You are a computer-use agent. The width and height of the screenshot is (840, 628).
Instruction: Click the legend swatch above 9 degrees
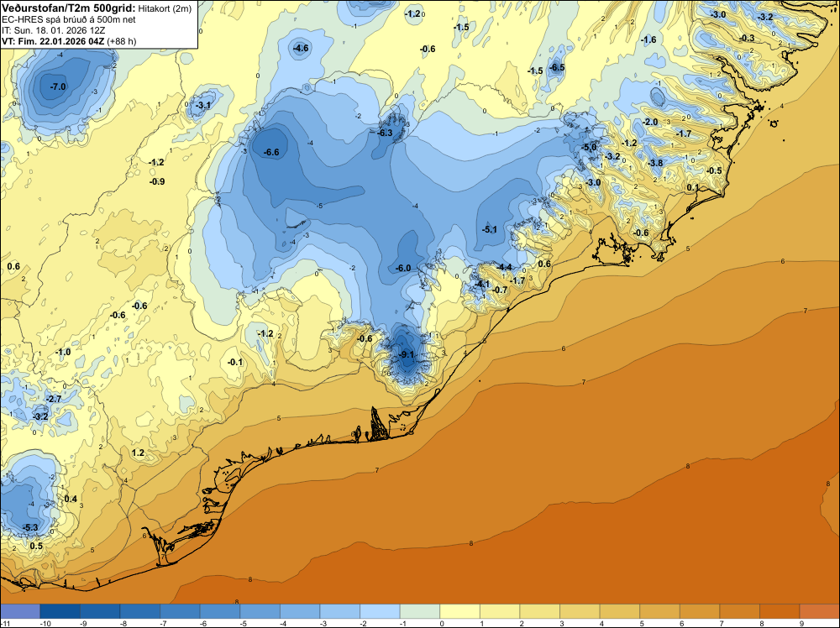click(820, 611)
